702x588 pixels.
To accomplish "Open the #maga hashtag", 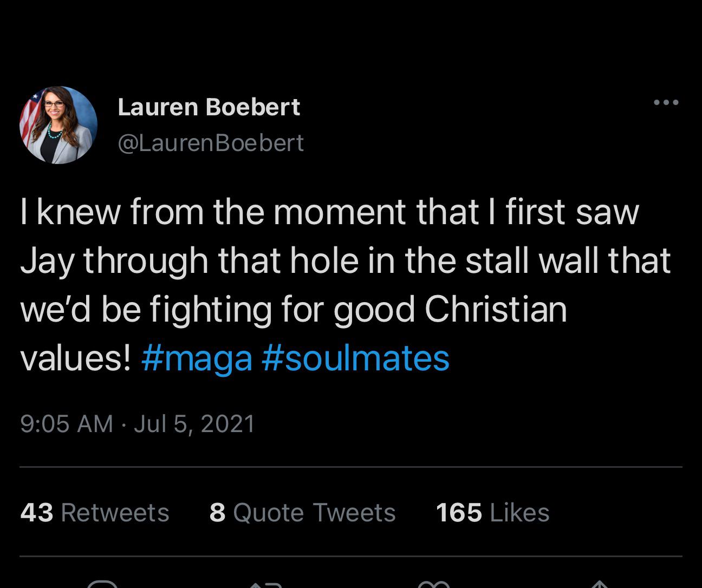I will tap(197, 358).
